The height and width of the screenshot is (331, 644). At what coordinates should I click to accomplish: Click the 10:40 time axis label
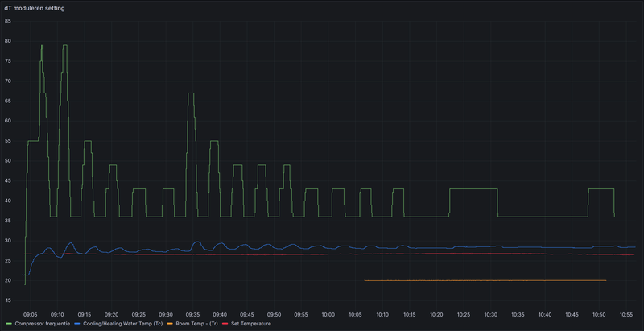[545, 315]
